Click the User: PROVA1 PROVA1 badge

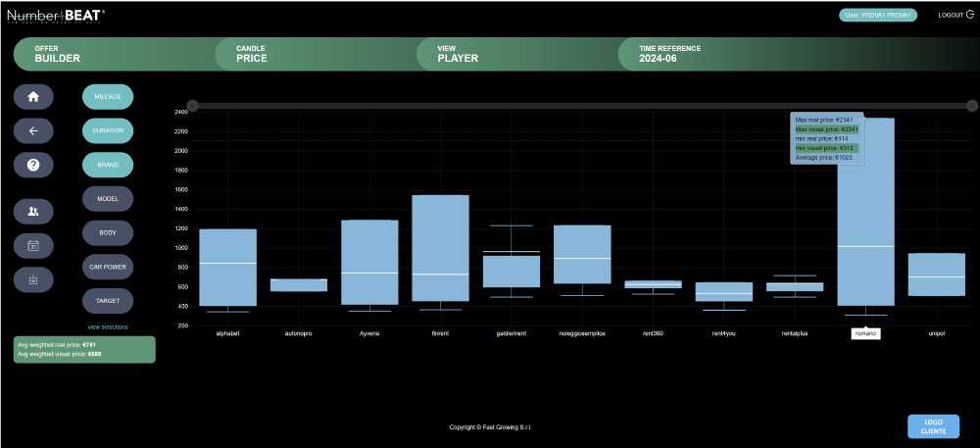877,15
